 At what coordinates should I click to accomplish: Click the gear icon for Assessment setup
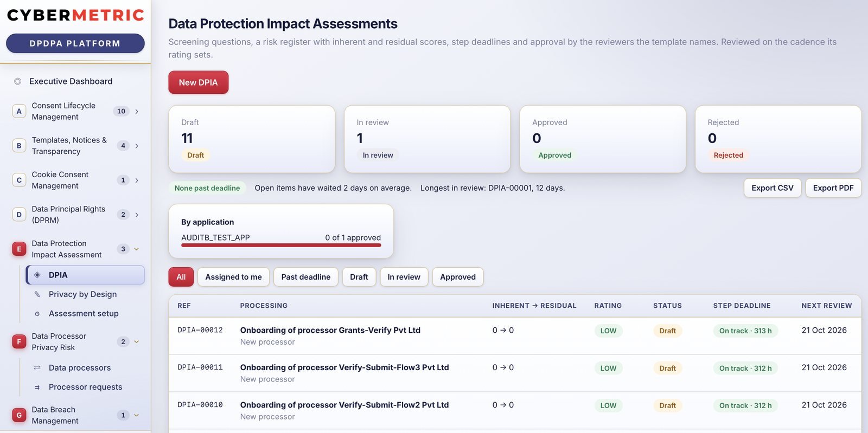(37, 314)
